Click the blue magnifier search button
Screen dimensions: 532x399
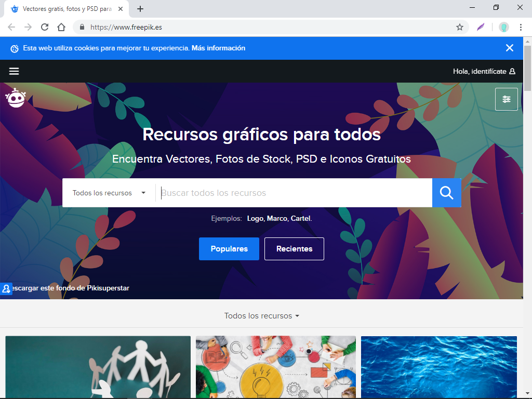point(446,193)
